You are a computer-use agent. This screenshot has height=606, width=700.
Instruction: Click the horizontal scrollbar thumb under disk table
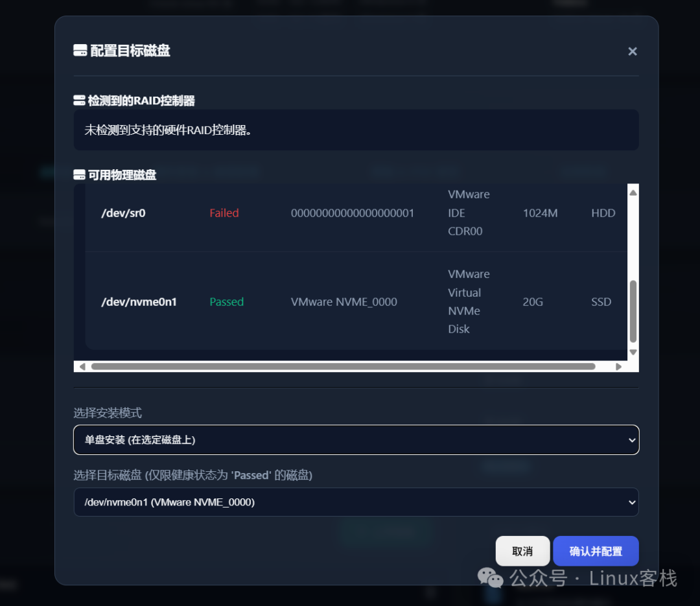coord(343,367)
